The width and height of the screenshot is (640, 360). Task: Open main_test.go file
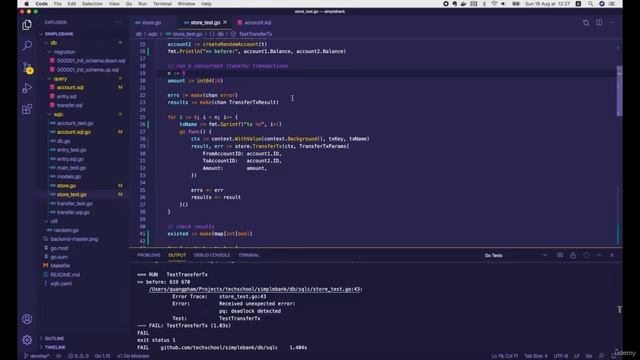pyautogui.click(x=71, y=168)
